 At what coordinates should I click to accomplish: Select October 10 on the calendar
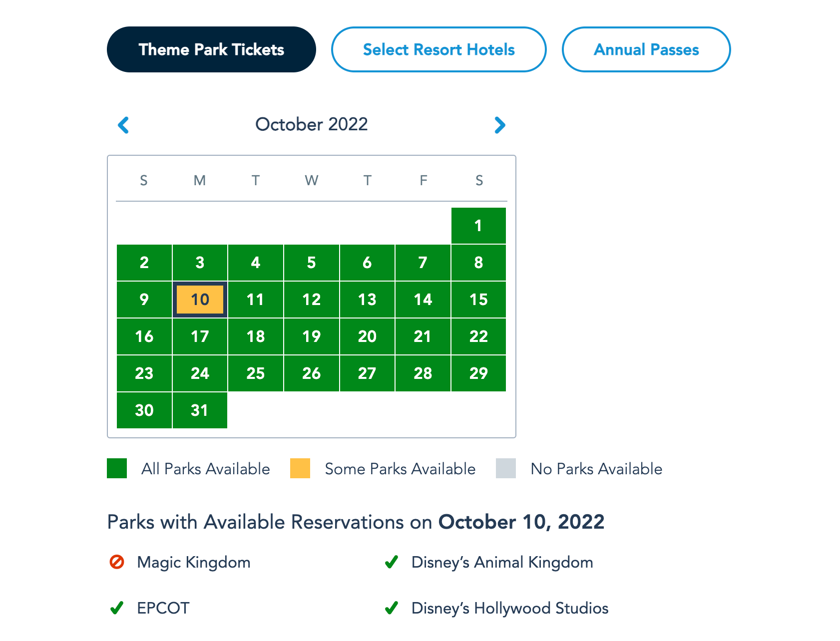coord(200,300)
